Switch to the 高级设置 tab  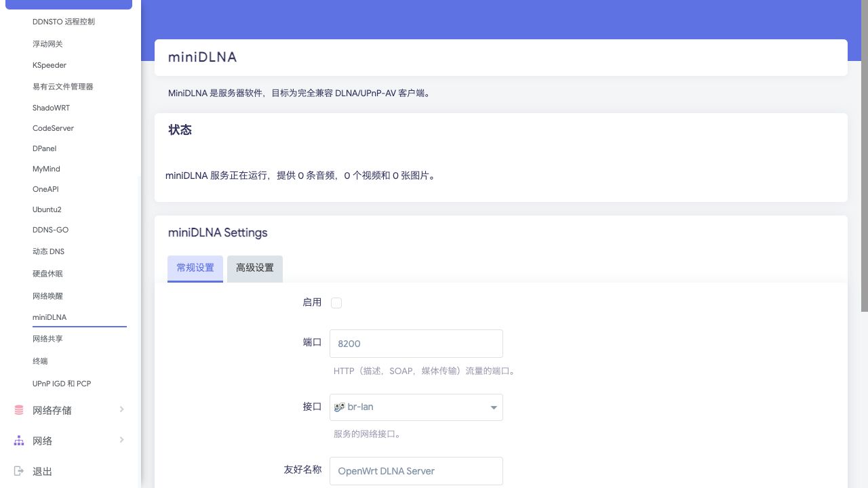[255, 268]
